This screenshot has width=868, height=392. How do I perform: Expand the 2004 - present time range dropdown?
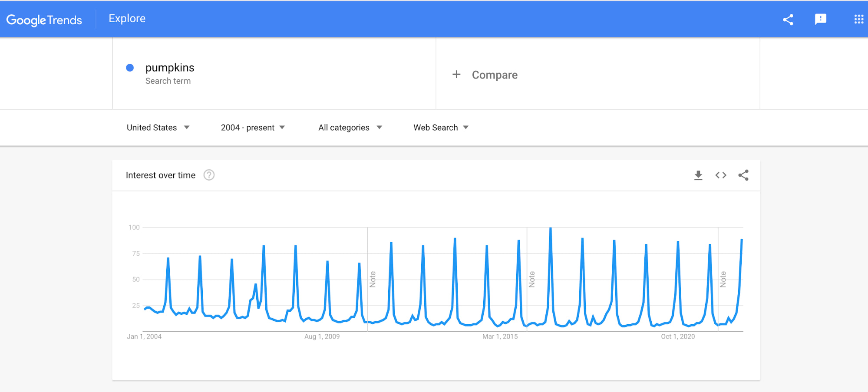point(253,128)
